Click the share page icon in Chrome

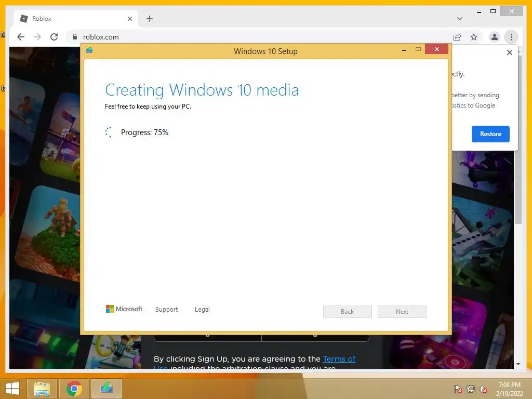pos(457,37)
